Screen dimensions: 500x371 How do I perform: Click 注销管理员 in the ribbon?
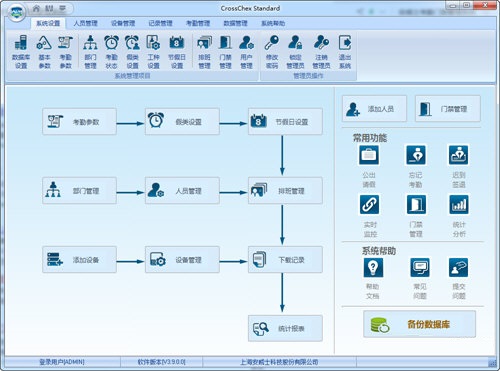tap(321, 52)
